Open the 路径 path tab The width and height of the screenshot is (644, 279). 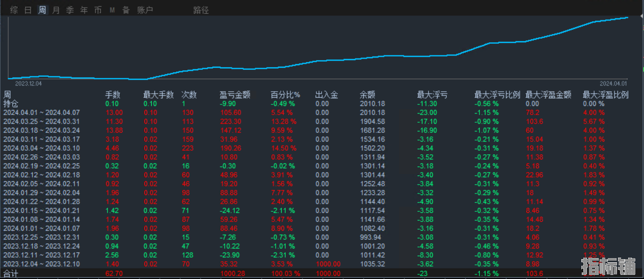pos(201,10)
